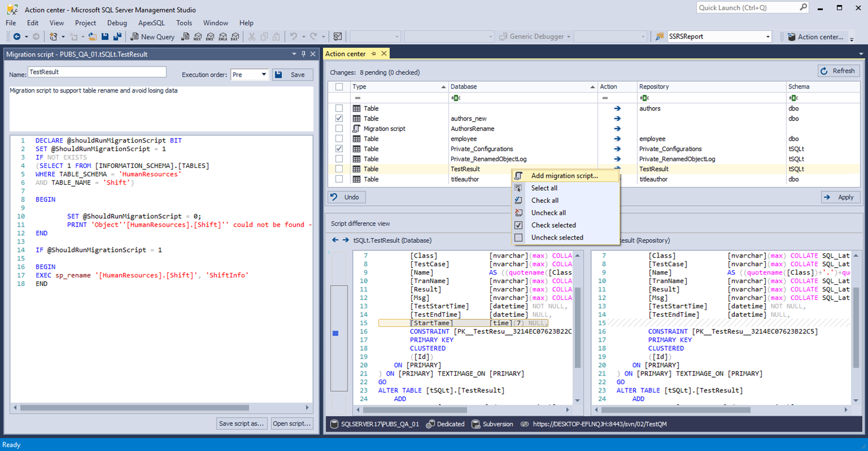Open the Navigate Backward history dropdown arrow

click(x=26, y=37)
